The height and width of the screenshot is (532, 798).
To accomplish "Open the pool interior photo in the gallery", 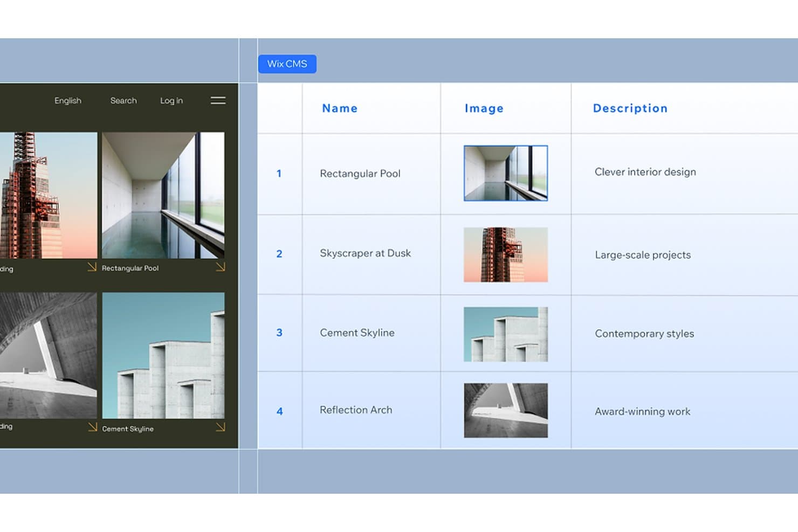I will pos(163,195).
